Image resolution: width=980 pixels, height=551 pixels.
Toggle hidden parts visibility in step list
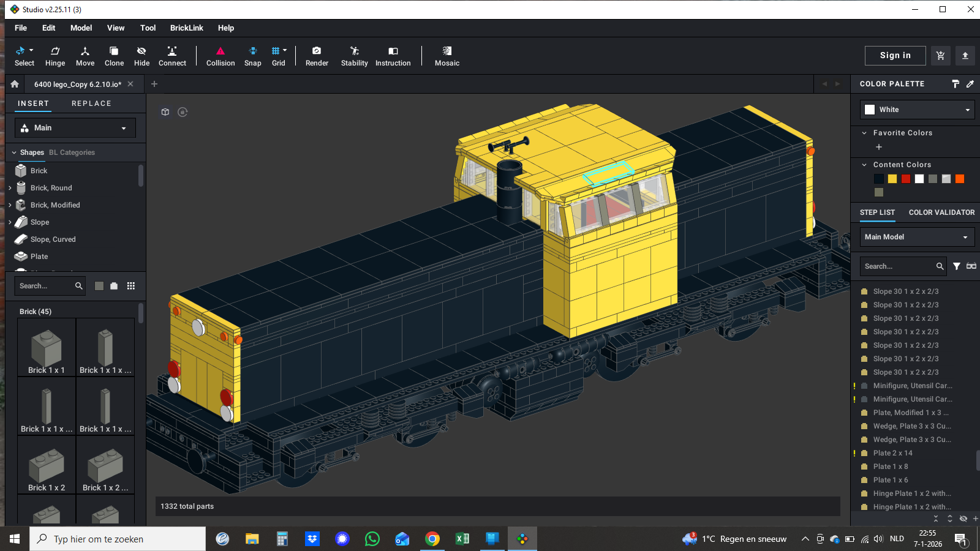click(x=963, y=519)
